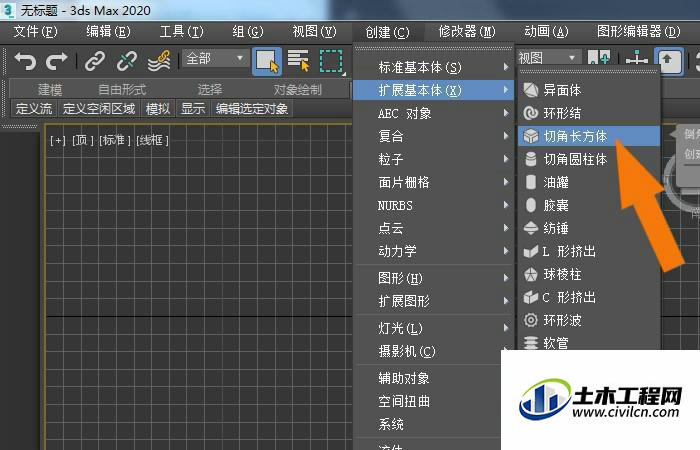700x450 pixels.
Task: Click the Undo arrow icon
Action: (x=25, y=61)
